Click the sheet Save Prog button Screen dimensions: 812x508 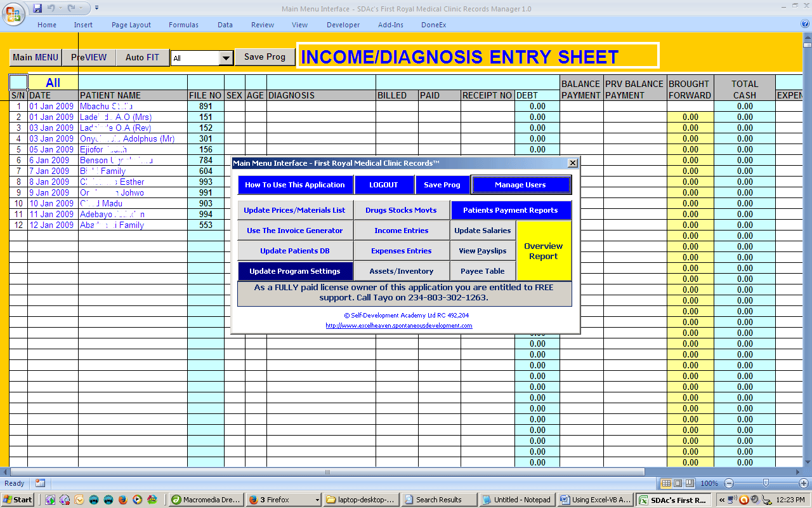[x=265, y=57]
